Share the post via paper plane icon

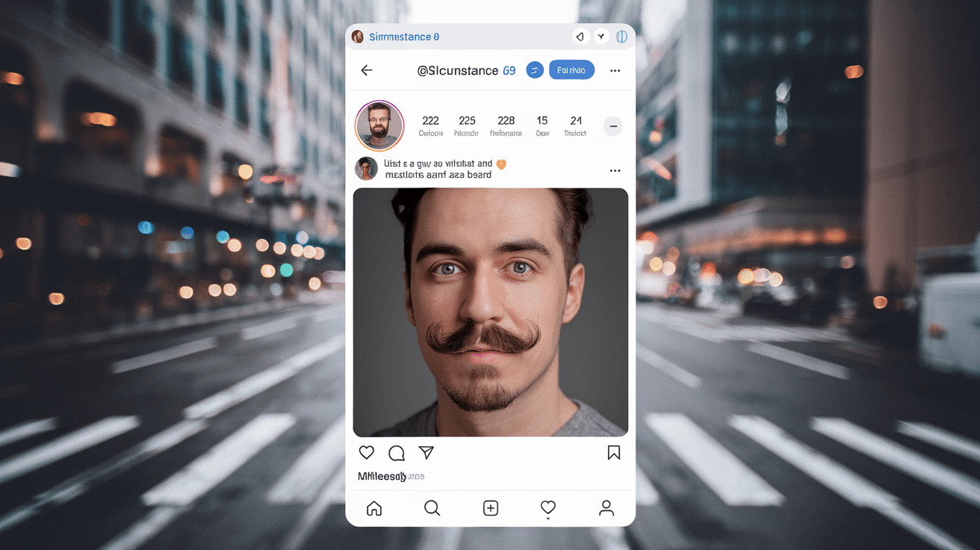[426, 453]
